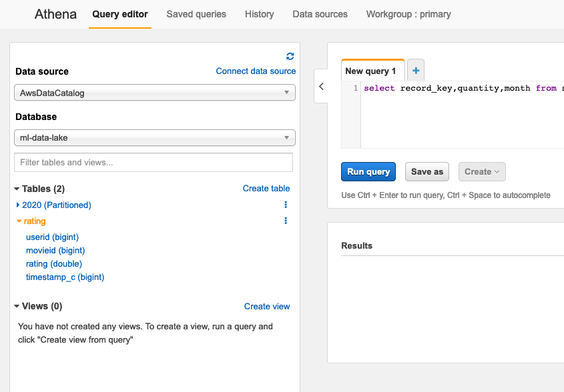Open options menu for rating table
The image size is (564, 392).
click(286, 221)
